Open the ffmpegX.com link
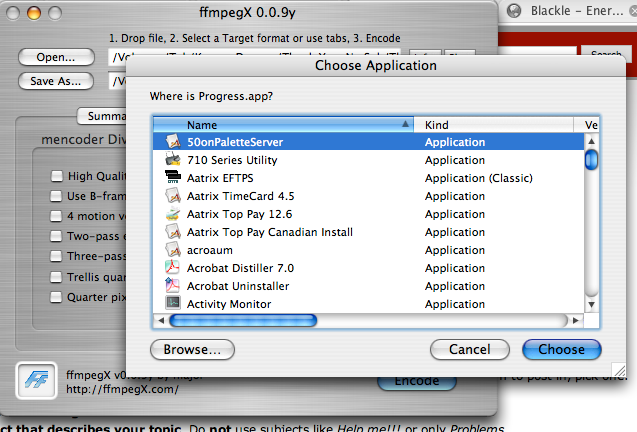The width and height of the screenshot is (637, 432). click(x=122, y=389)
